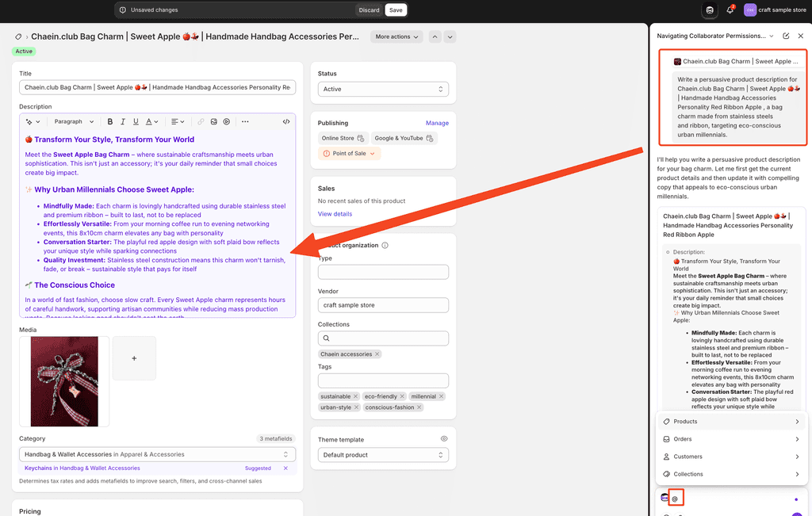
Task: Click the Google & YouTube channel chip
Action: click(404, 138)
